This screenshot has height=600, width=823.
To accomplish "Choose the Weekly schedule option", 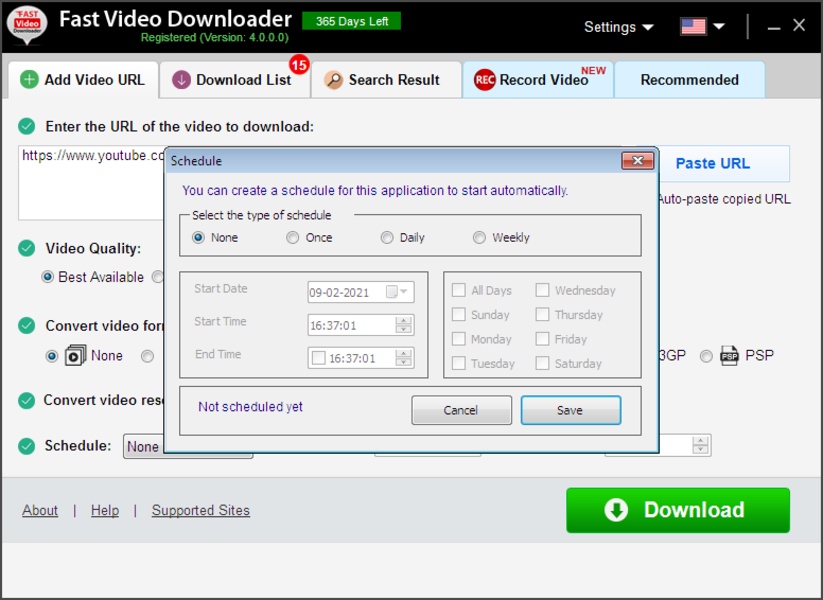I will pyautogui.click(x=480, y=238).
